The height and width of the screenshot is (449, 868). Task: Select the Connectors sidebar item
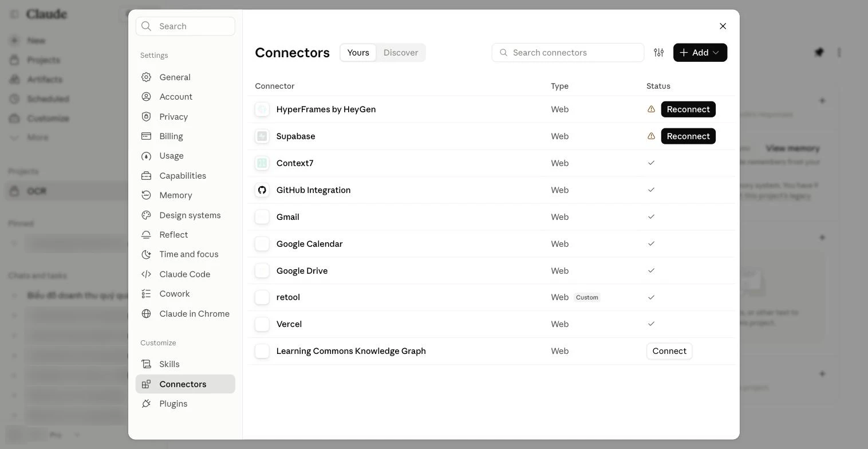point(186,384)
